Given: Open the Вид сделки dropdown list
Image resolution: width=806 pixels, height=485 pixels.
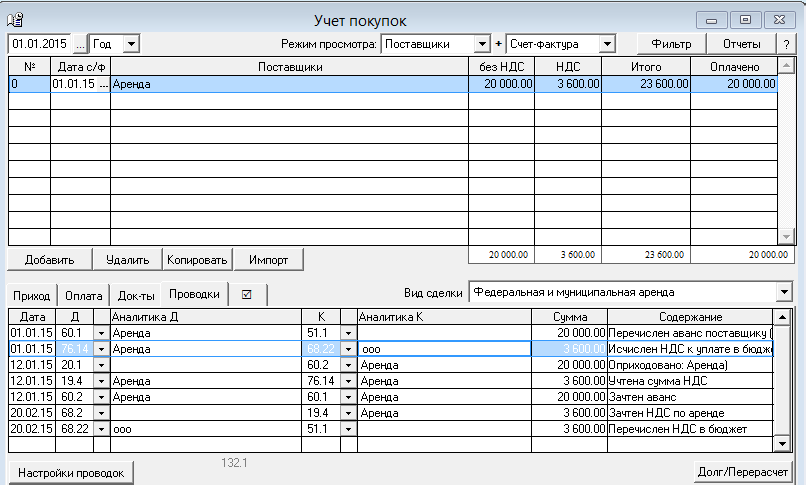Looking at the screenshot, I should tap(783, 293).
